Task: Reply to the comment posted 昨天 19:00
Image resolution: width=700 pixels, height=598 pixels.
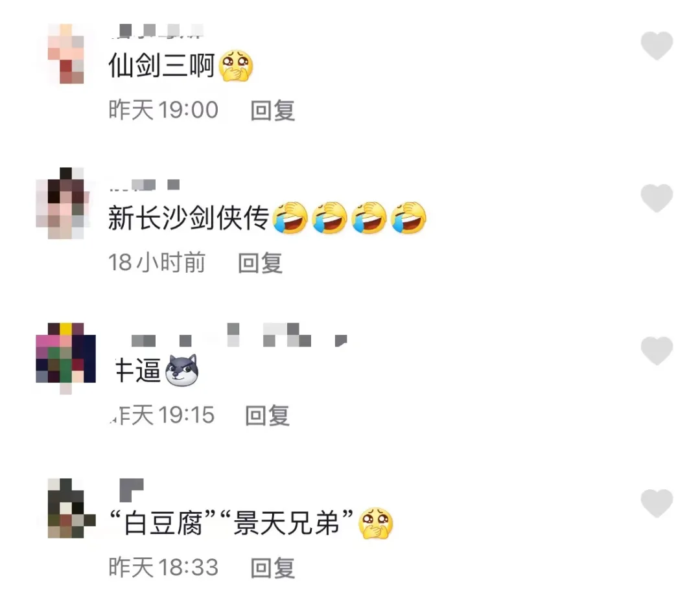Action: pos(272,110)
